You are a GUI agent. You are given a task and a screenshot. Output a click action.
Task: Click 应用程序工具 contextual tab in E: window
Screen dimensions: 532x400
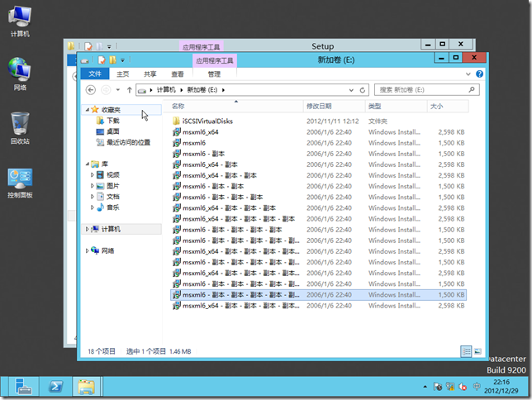point(215,60)
